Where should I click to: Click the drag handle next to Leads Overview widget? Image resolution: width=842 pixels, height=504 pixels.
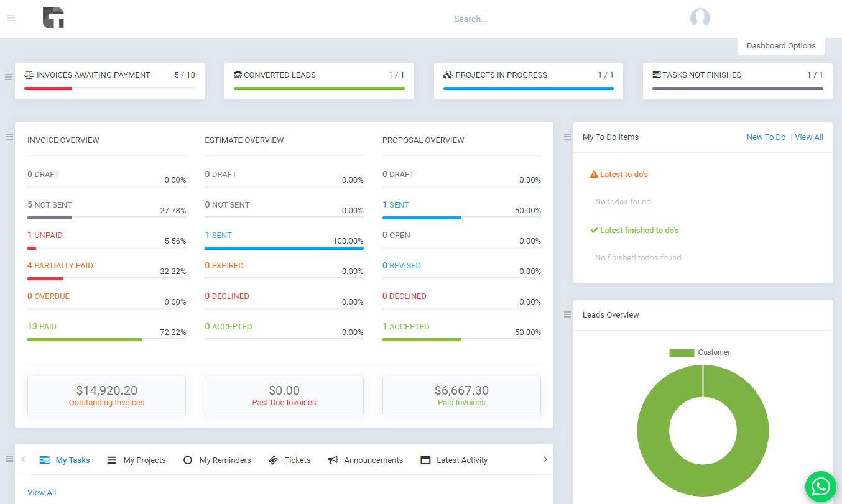click(x=567, y=314)
